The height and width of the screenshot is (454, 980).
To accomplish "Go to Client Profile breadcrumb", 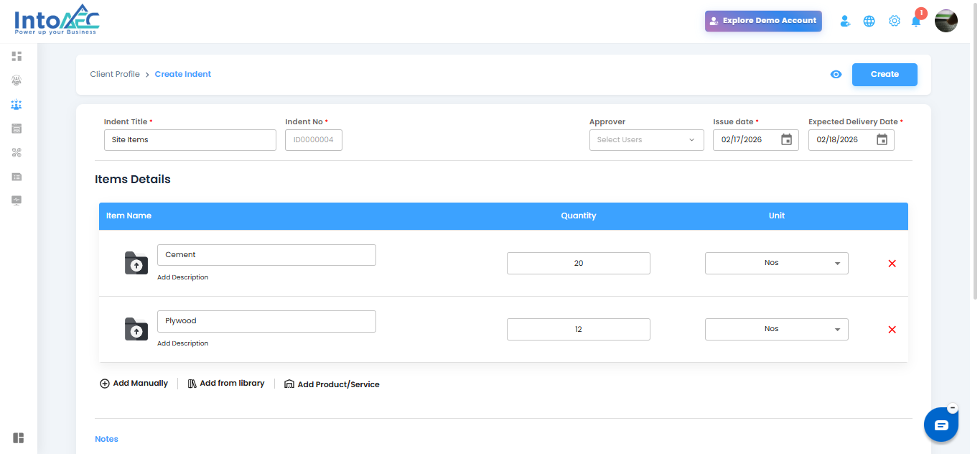I will 115,74.
